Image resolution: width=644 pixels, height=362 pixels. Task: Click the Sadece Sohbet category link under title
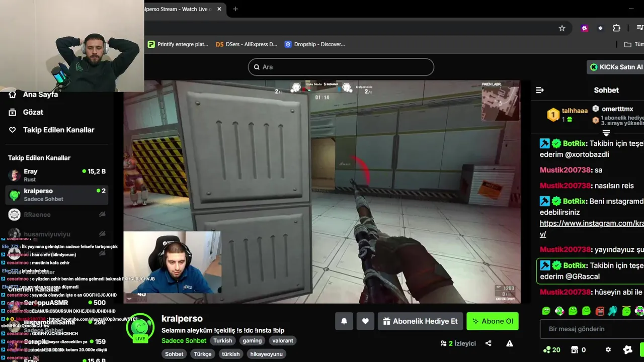(x=184, y=340)
